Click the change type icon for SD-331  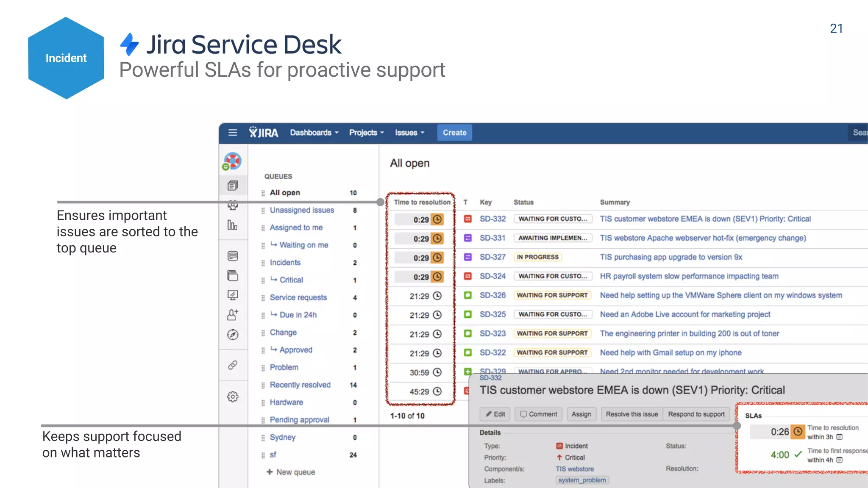[x=468, y=238]
